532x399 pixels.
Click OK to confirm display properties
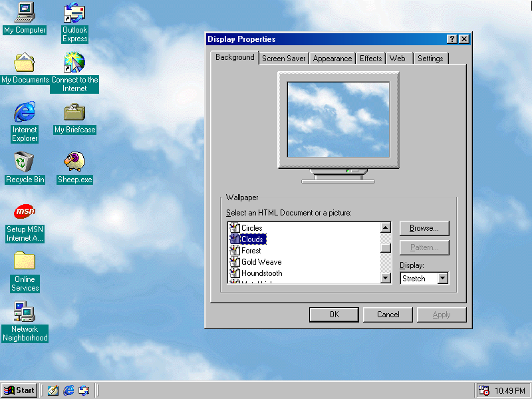point(334,315)
